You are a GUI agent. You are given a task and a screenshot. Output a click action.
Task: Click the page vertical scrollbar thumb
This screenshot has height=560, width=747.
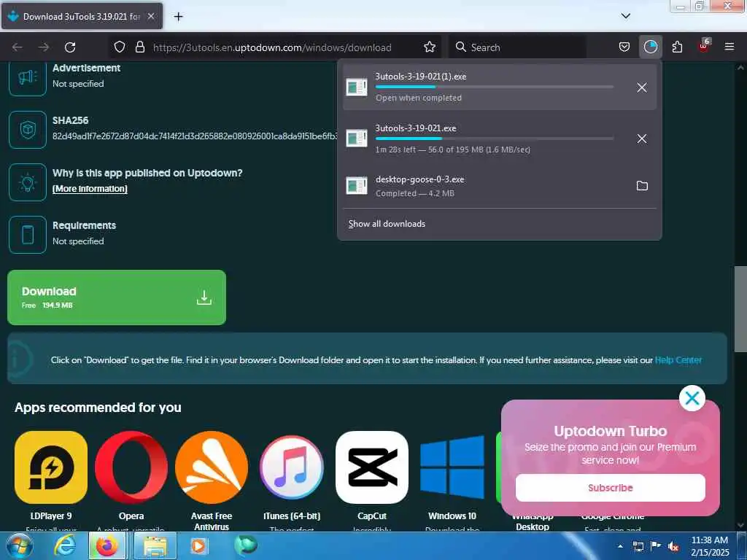pos(740,308)
